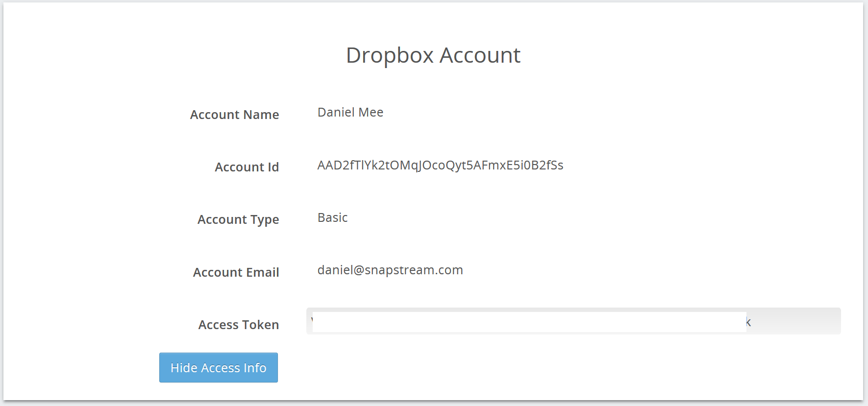Click the Hide Access Info button
This screenshot has width=868, height=406.
(x=219, y=367)
